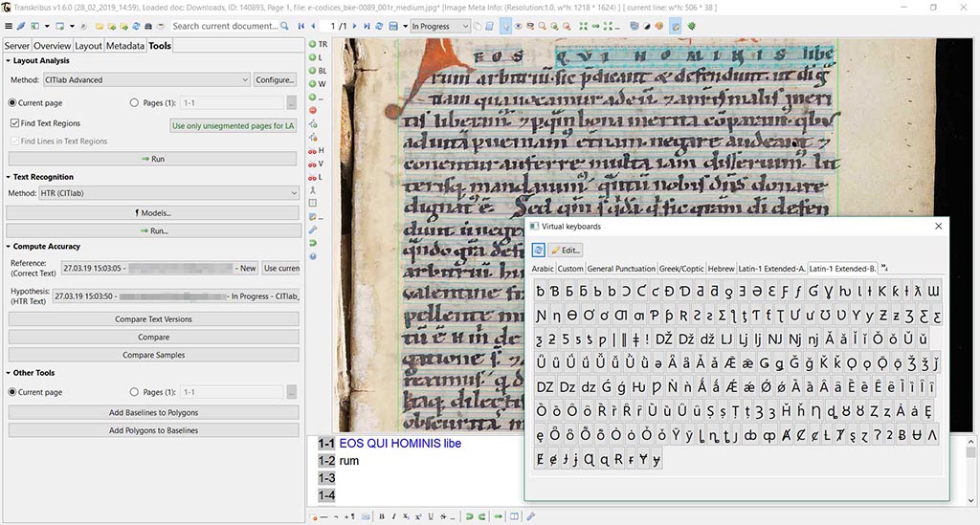
Task: Open the Latin-1 Extended-A keyboard tab
Action: click(772, 269)
